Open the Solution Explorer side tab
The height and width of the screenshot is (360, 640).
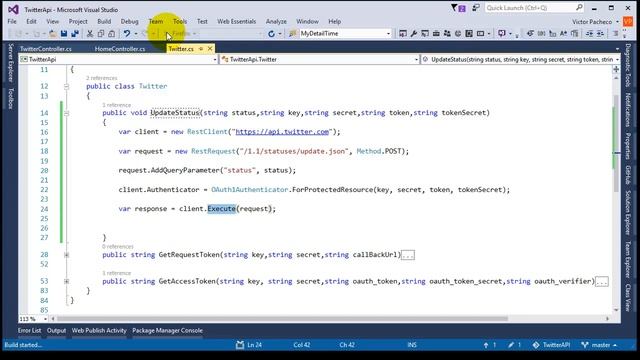(628, 213)
